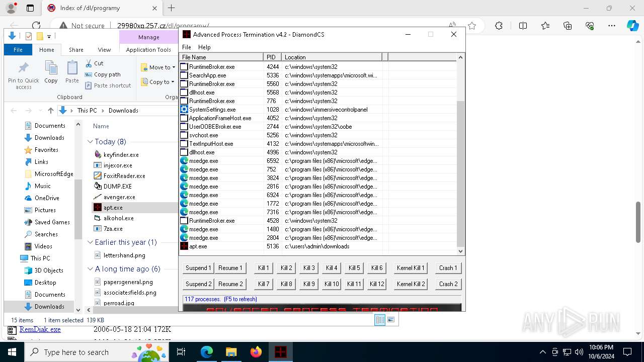
Task: Click the Pin to Quick access icon
Action: coord(23,68)
